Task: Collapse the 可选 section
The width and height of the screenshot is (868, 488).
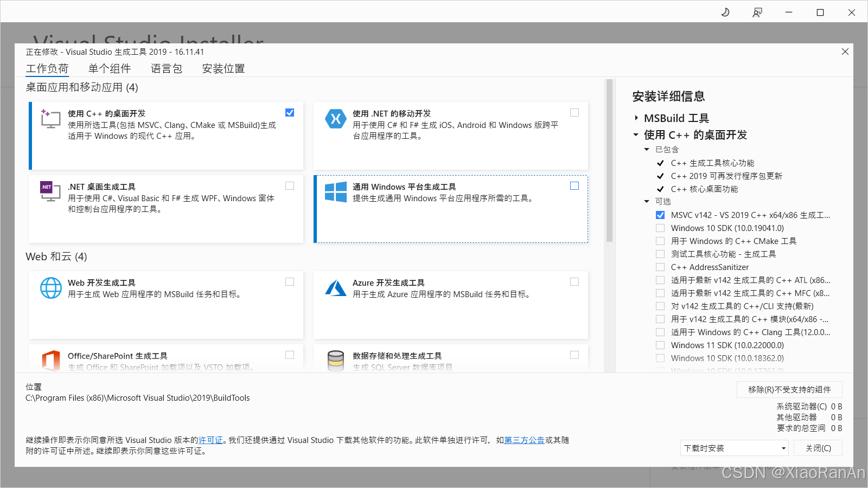Action: tap(647, 202)
